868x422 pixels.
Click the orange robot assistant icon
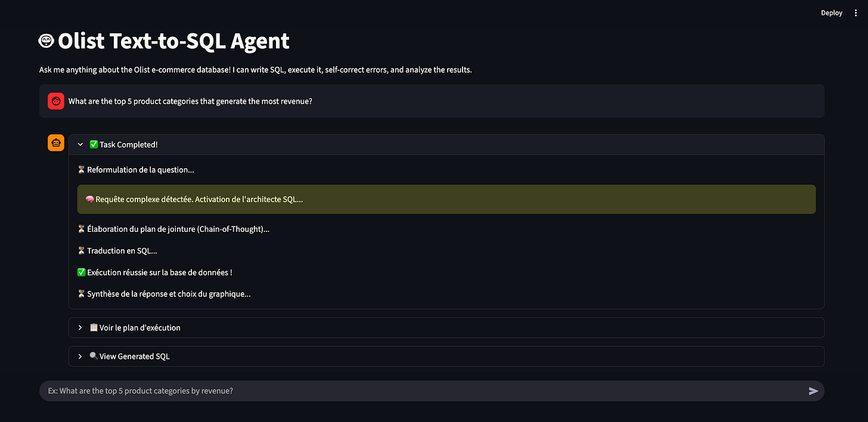(x=55, y=142)
